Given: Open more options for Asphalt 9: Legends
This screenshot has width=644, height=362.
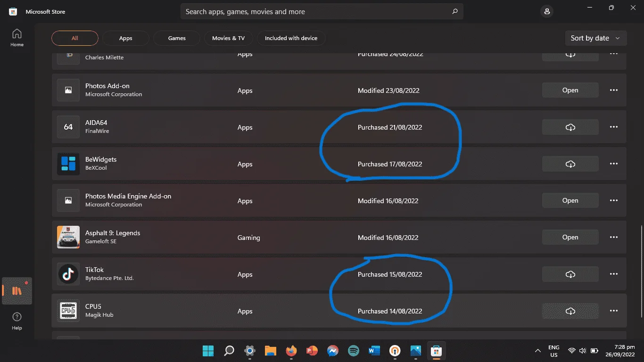Looking at the screenshot, I should (614, 238).
